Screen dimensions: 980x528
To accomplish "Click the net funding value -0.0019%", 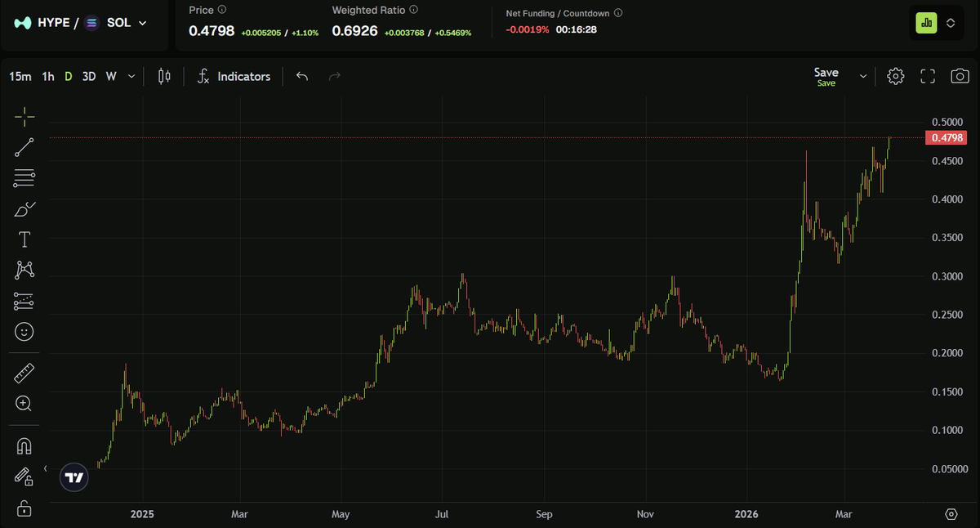I will (528, 29).
